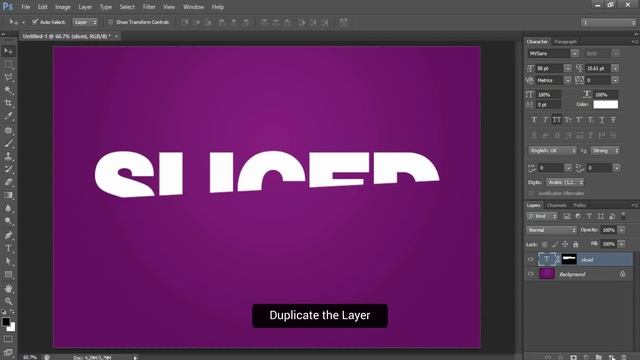The width and height of the screenshot is (640, 360).
Task: Open the anti-aliasing Strong dropdown
Action: [x=605, y=151]
